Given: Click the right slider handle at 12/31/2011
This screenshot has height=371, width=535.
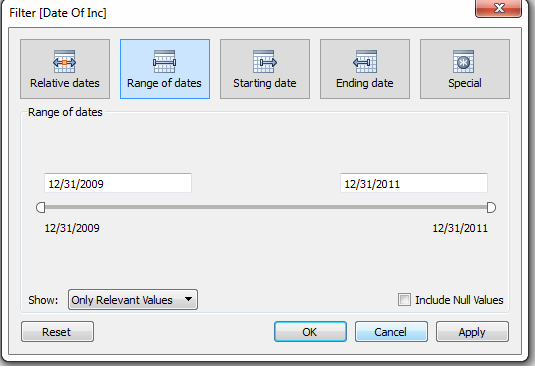Looking at the screenshot, I should point(491,208).
